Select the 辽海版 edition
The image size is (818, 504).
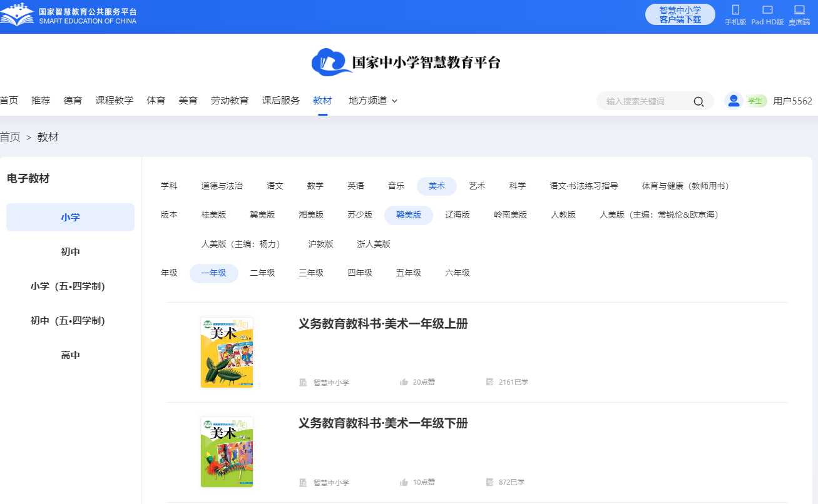(x=458, y=215)
